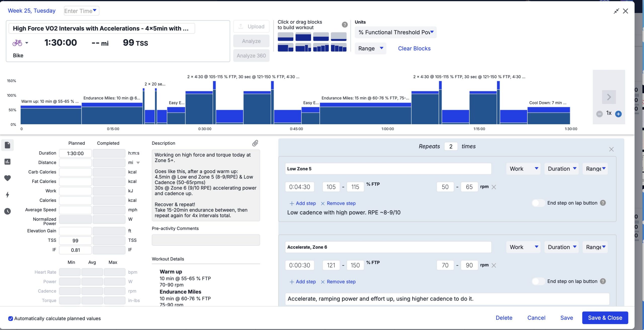This screenshot has height=330, width=644.
Task: Add a step below Low Zone 5
Action: pos(303,203)
